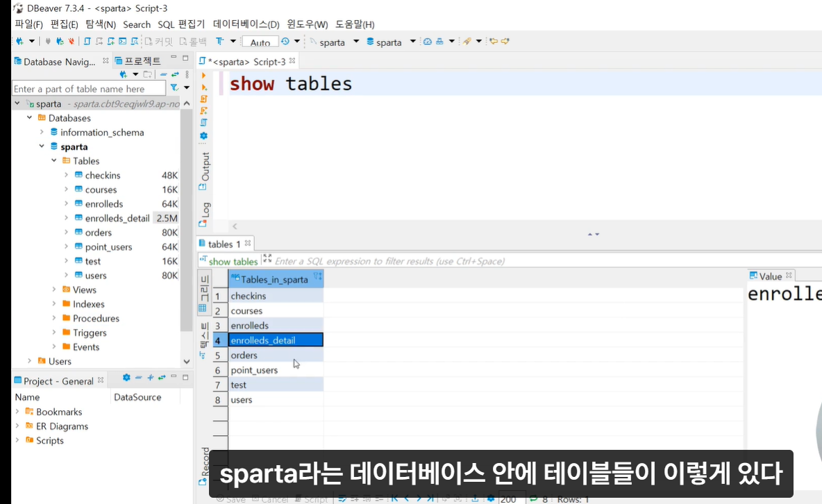Click the Explain execution plan icon

(x=204, y=123)
